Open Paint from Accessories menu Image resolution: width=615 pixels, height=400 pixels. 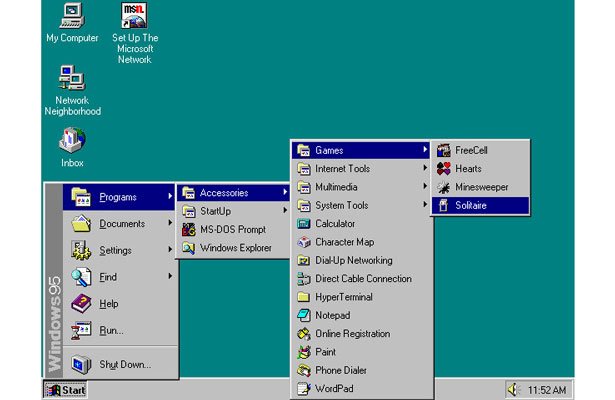point(328,352)
